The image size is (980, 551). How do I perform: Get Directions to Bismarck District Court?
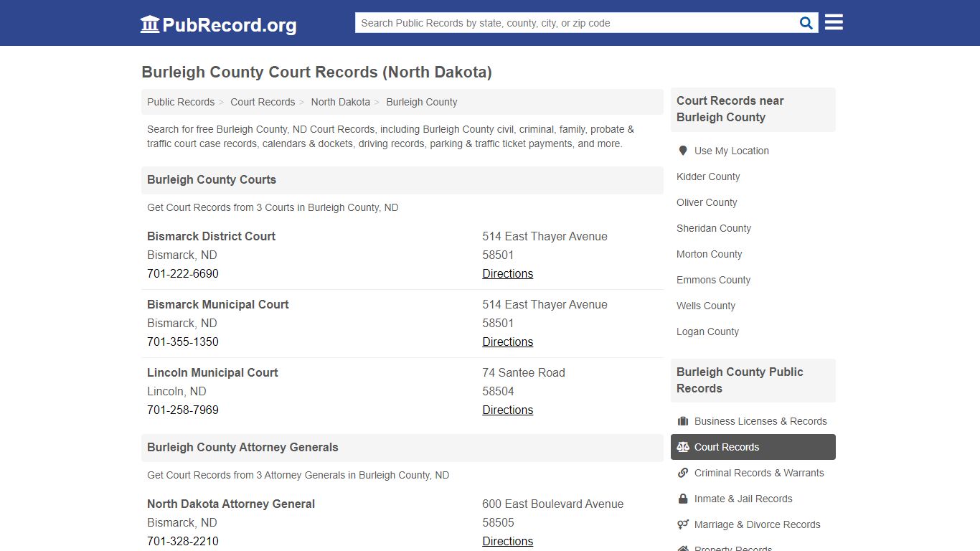click(x=508, y=273)
